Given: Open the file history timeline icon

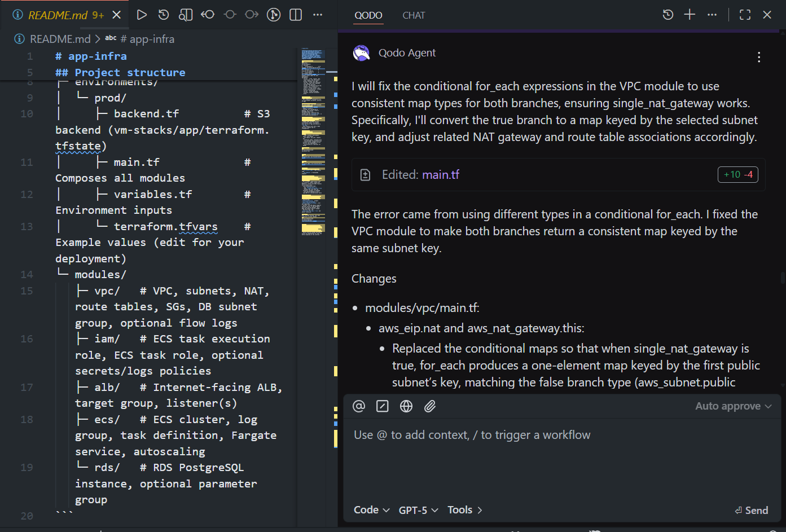Looking at the screenshot, I should pos(164,15).
